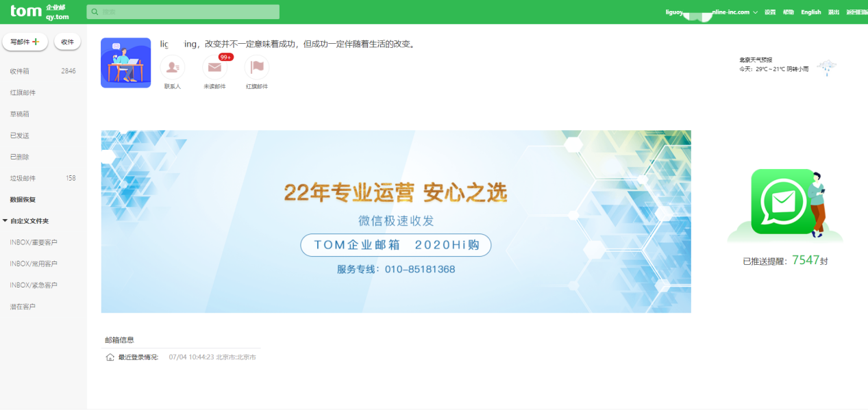Open 设置 in the top bar

click(770, 12)
